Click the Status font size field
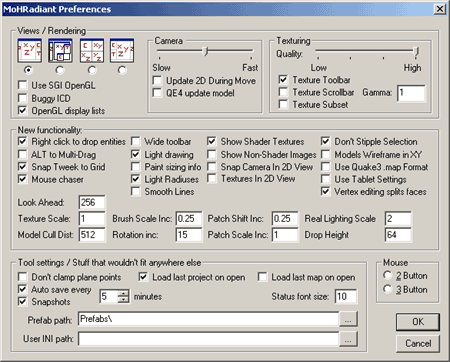Screen dimensions: 450x362 pyautogui.click(x=346, y=296)
